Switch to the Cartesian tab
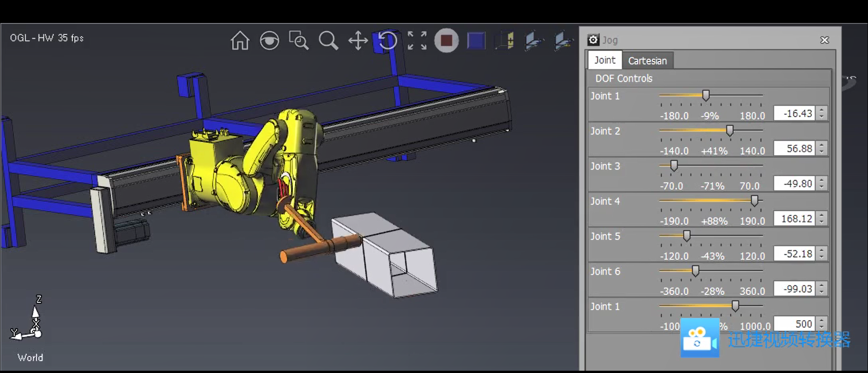This screenshot has width=868, height=373. tap(647, 61)
